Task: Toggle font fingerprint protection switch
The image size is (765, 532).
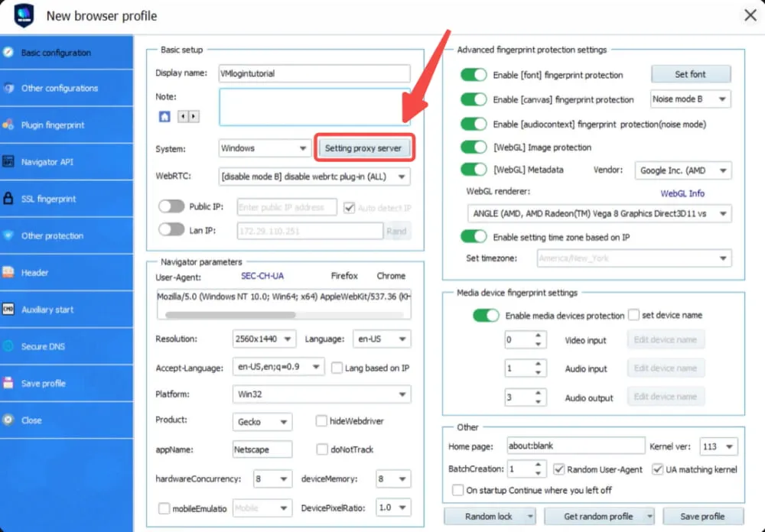Action: [x=474, y=75]
